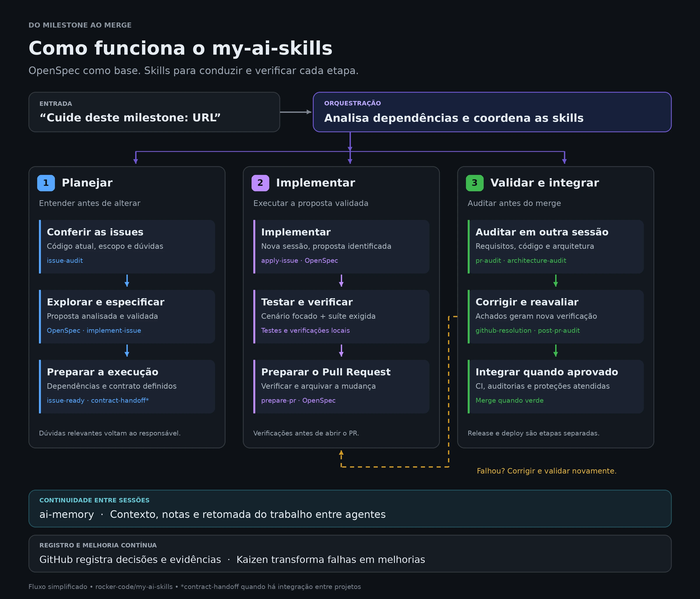Image resolution: width=700 pixels, height=599 pixels.
Task: Click "Achados geram nova verificação" description
Action: point(536,316)
